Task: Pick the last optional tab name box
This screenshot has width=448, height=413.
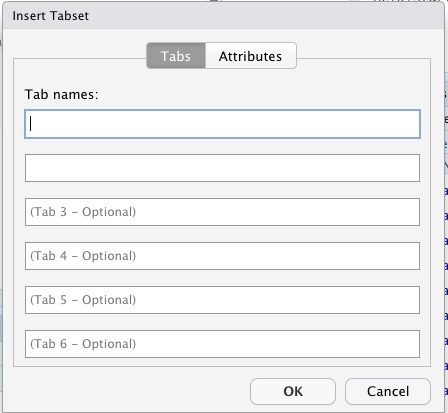Action: (x=222, y=344)
